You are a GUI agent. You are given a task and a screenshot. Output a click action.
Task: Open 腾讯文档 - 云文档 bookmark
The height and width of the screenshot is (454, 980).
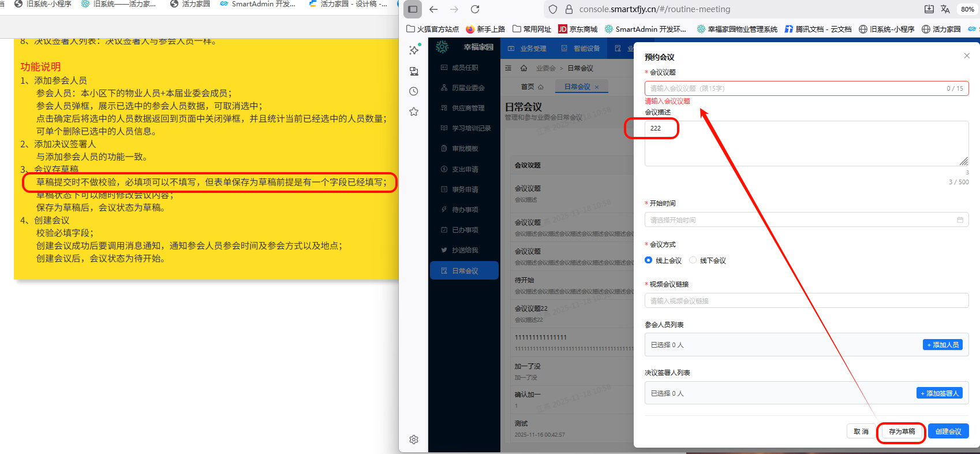(x=818, y=29)
